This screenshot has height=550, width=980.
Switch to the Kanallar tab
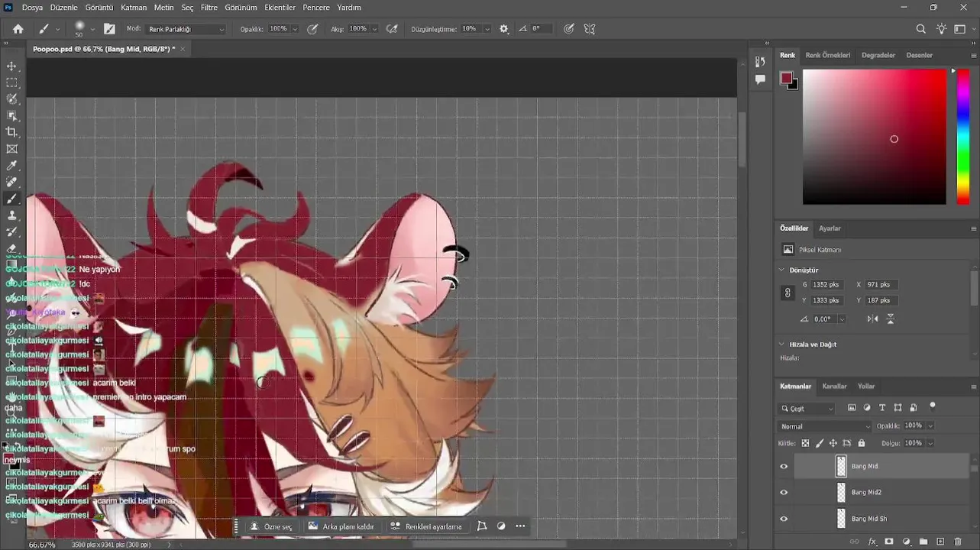point(834,387)
